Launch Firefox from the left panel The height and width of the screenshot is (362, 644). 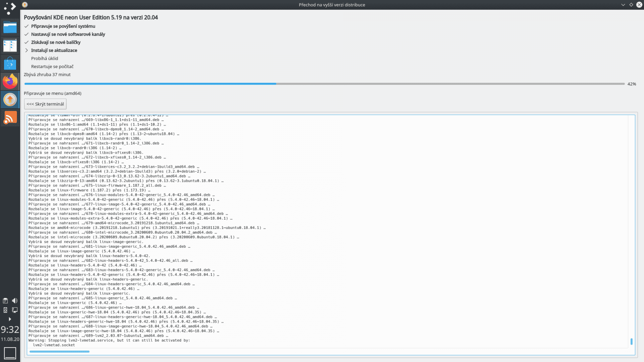tap(10, 81)
